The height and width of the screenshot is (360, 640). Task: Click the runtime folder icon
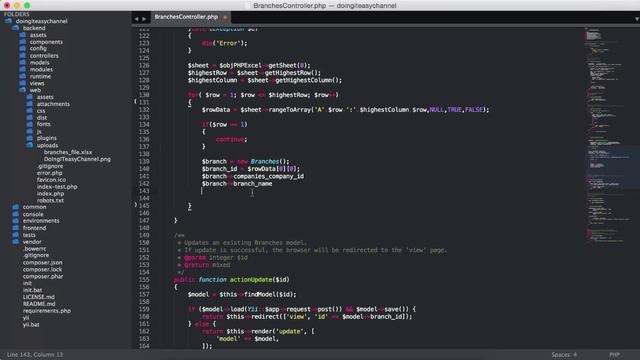coord(22,76)
